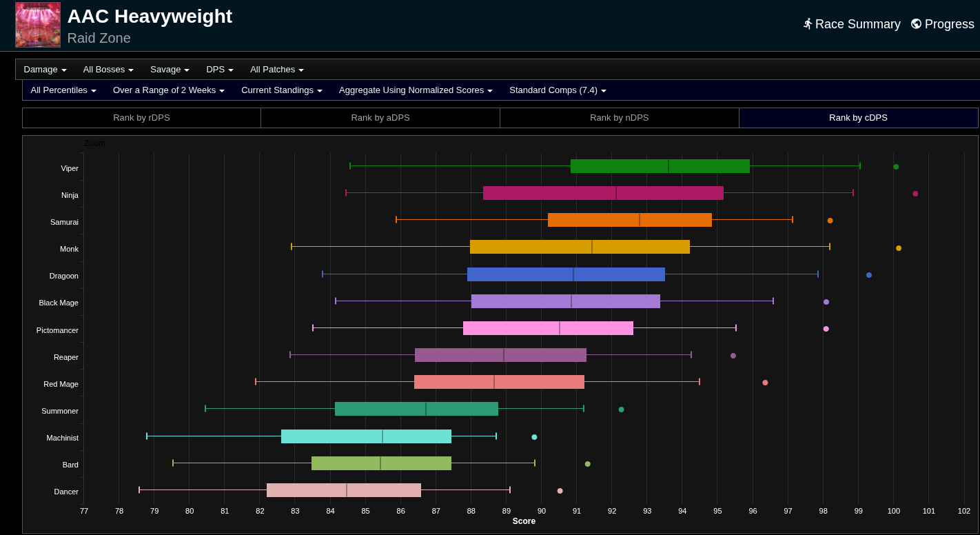Click the Viper job label

[x=70, y=168]
